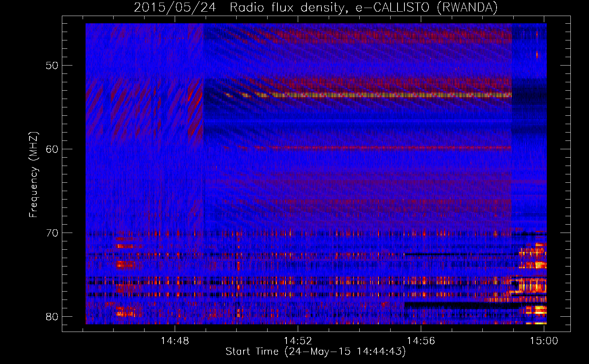Click the Start Time axis caption

click(x=316, y=352)
